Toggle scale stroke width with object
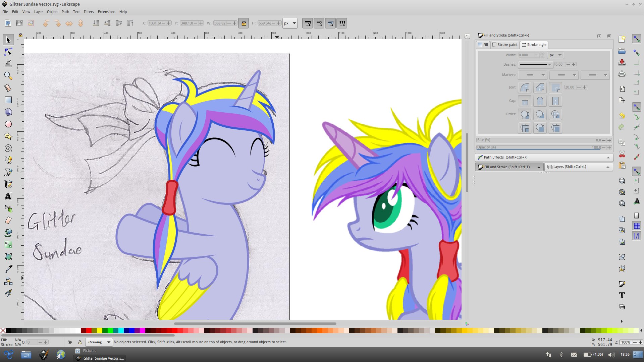644x362 pixels. (x=308, y=23)
